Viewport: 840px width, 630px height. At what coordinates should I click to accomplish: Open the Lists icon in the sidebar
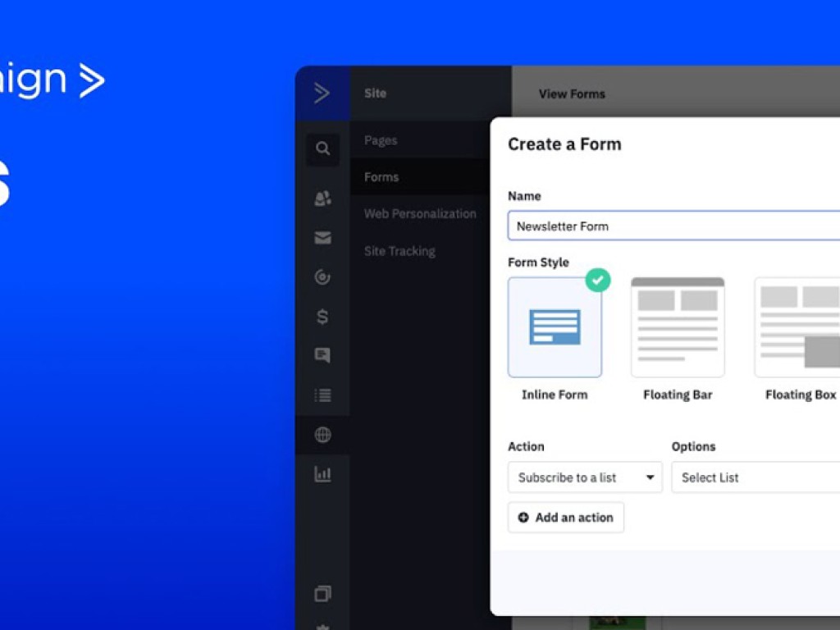click(322, 395)
